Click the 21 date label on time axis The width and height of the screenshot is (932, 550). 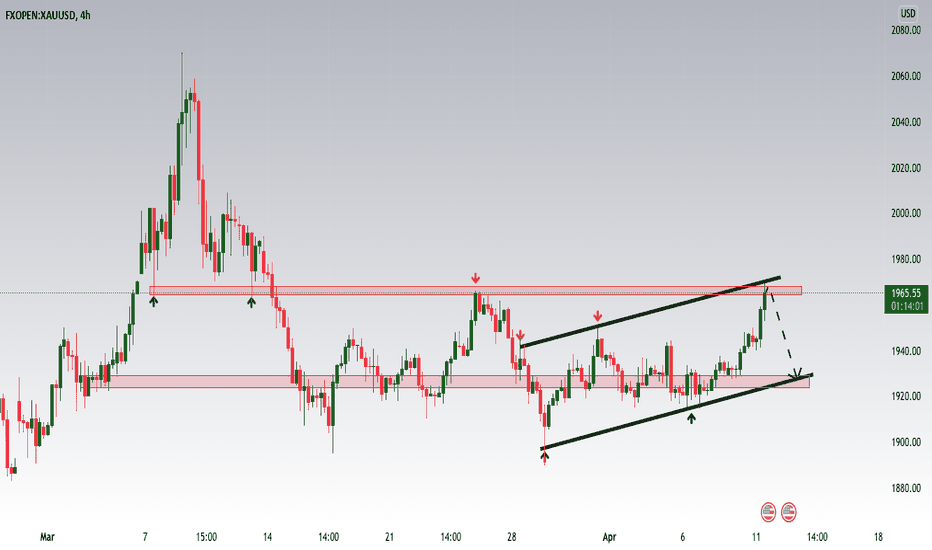[x=389, y=537]
